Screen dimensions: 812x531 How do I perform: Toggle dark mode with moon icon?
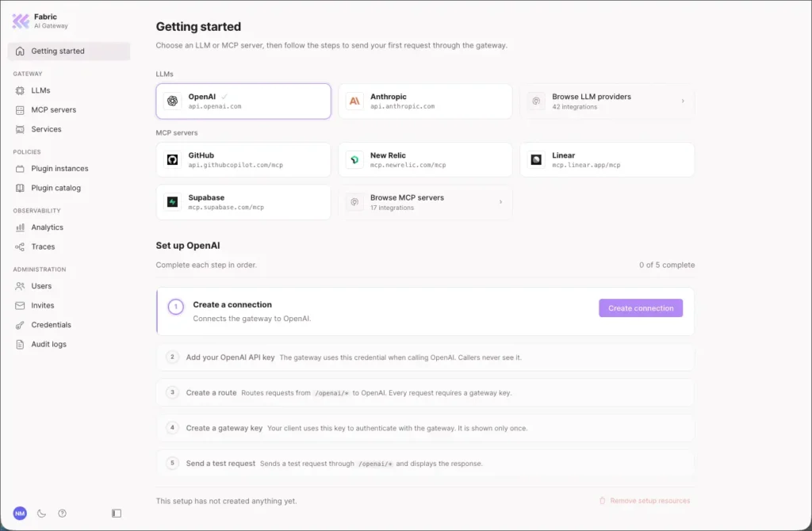(41, 514)
